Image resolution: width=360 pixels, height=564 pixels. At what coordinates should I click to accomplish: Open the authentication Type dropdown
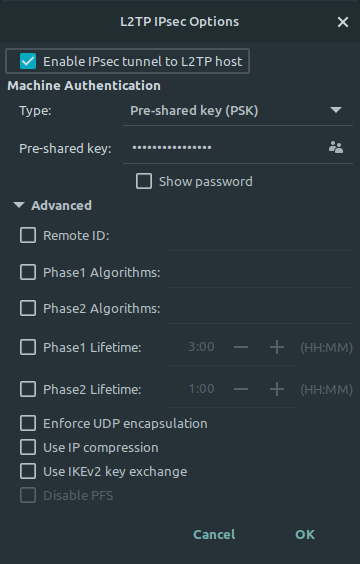(238, 110)
